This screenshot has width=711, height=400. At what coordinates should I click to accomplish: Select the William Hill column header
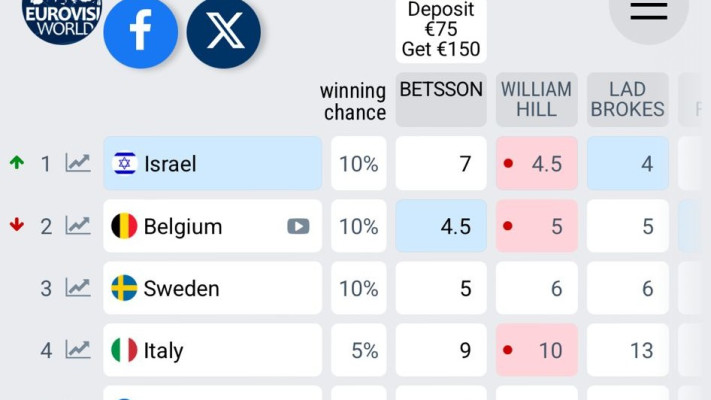click(x=536, y=99)
